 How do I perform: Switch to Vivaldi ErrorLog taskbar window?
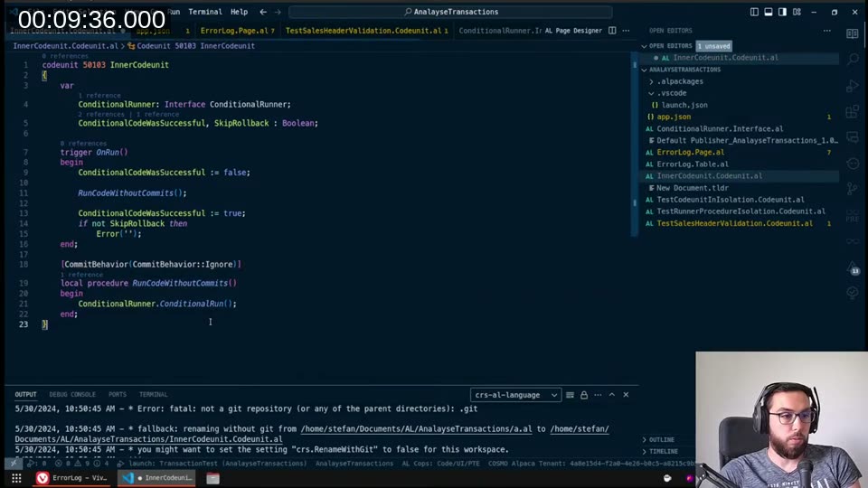pyautogui.click(x=72, y=478)
